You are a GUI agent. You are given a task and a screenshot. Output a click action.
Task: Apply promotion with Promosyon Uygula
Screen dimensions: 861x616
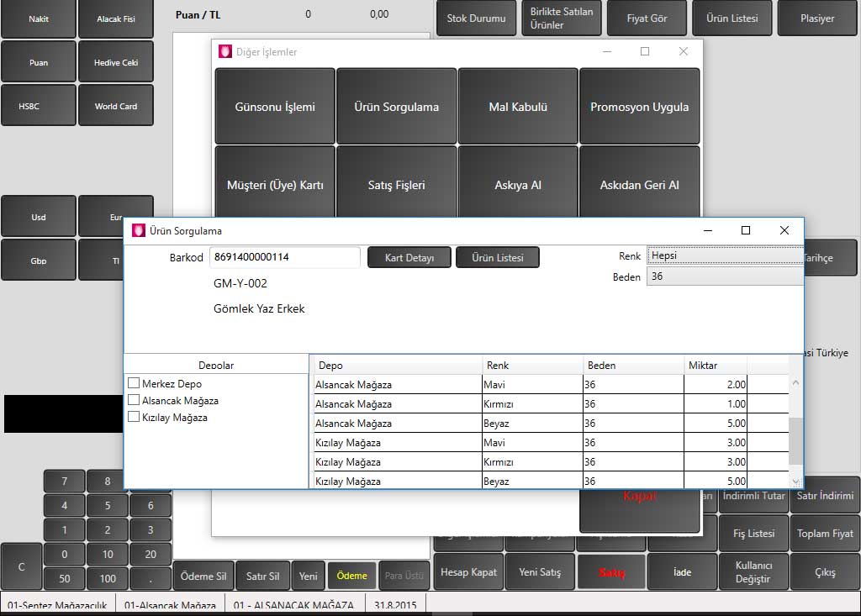[x=640, y=107]
